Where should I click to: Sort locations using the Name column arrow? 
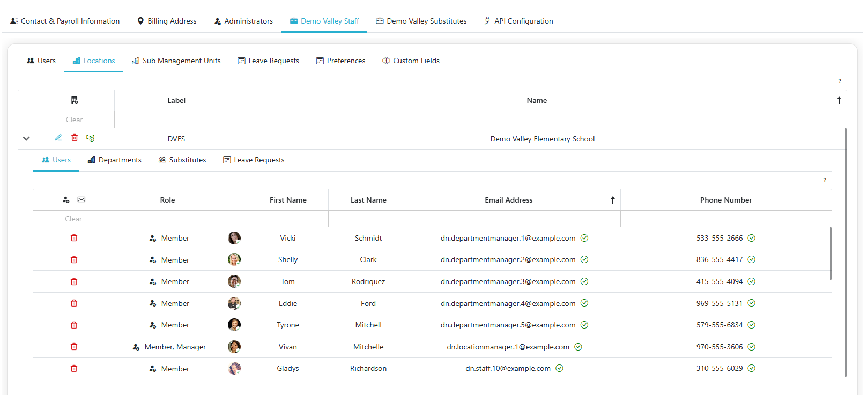[839, 100]
